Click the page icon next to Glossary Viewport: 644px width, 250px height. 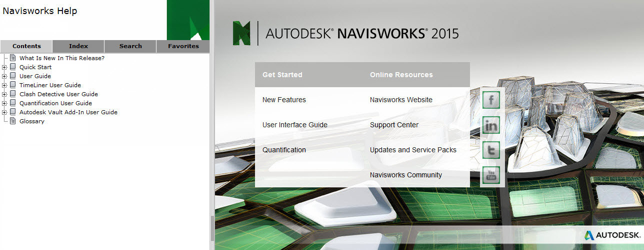click(x=13, y=121)
